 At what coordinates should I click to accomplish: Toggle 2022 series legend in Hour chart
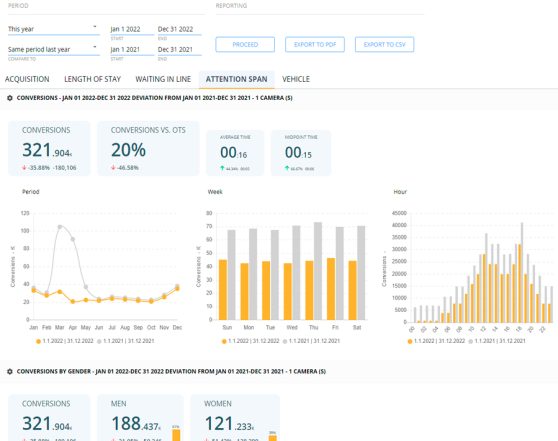click(436, 341)
